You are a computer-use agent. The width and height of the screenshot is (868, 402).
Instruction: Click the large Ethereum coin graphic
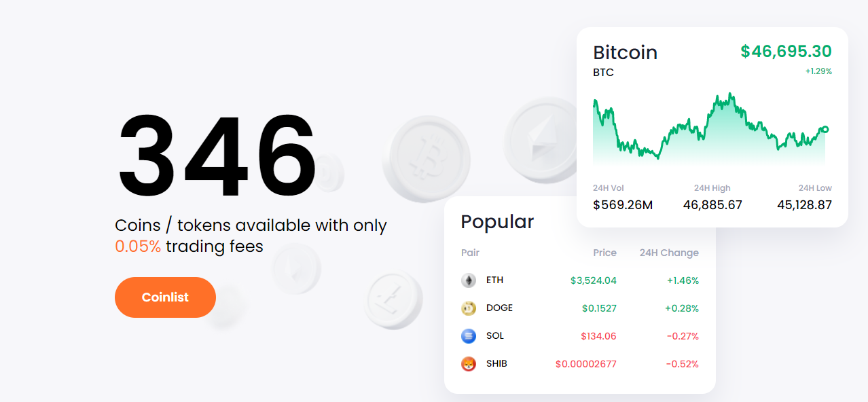pyautogui.click(x=540, y=139)
